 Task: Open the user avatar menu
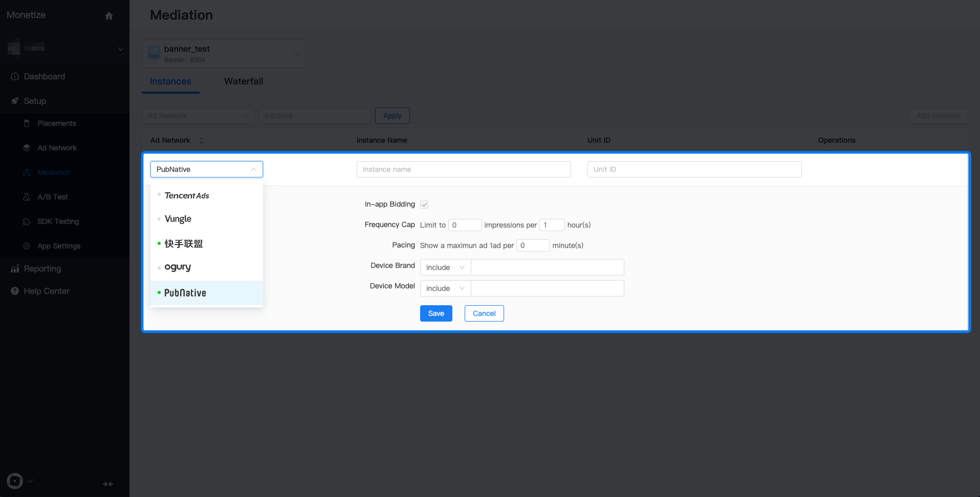tap(15, 481)
